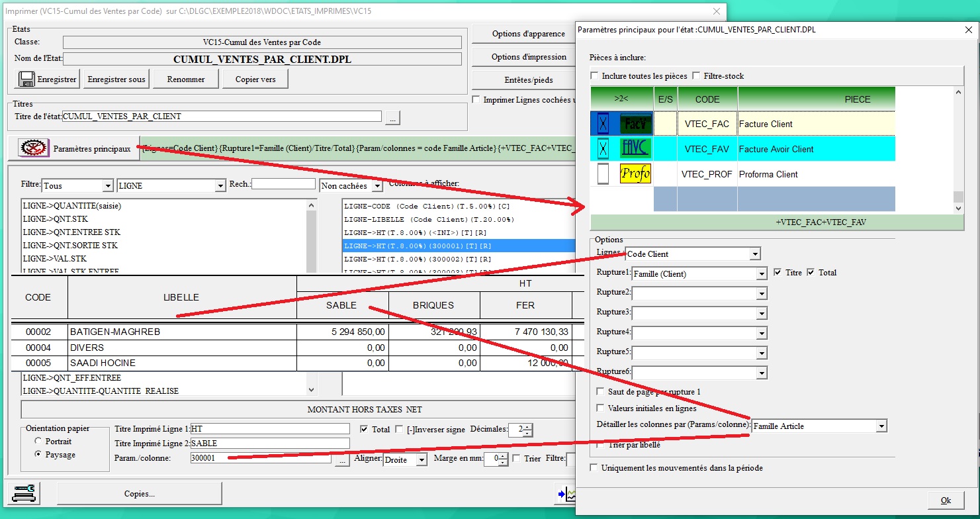Select the Portrait orientation radio button
This screenshot has height=519, width=980.
pos(38,442)
